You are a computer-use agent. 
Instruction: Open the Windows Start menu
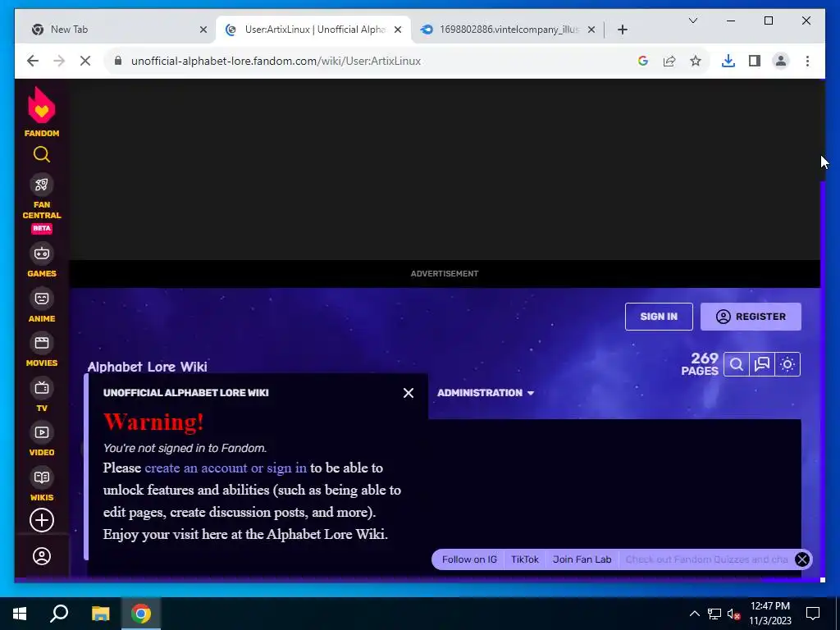tap(20, 614)
